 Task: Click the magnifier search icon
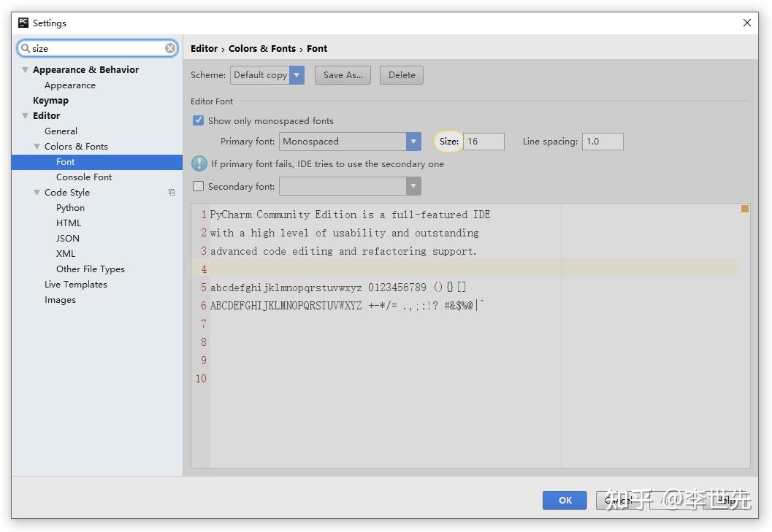coord(26,48)
